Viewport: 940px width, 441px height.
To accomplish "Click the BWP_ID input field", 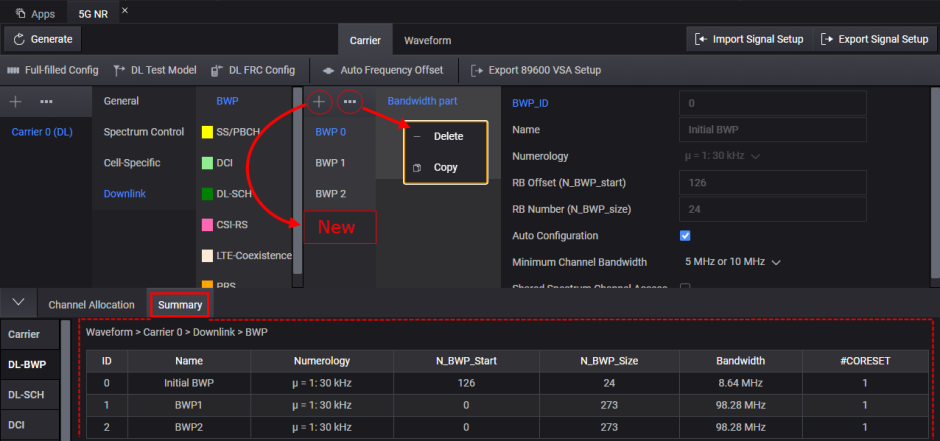I will [773, 103].
